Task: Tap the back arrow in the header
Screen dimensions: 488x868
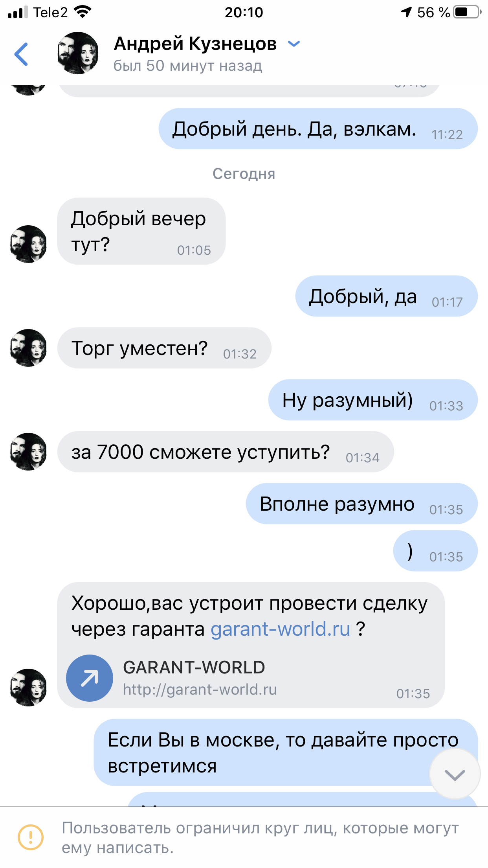Action: click(x=21, y=54)
